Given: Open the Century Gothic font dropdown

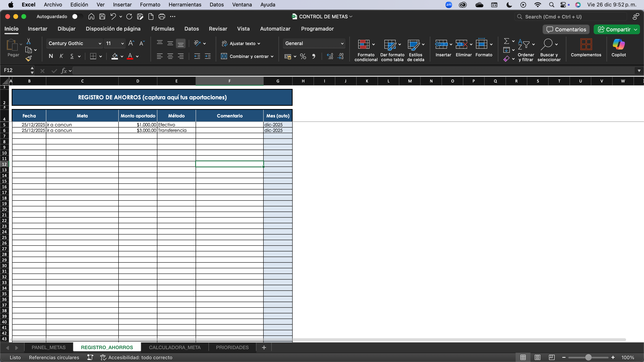Looking at the screenshot, I should point(100,43).
